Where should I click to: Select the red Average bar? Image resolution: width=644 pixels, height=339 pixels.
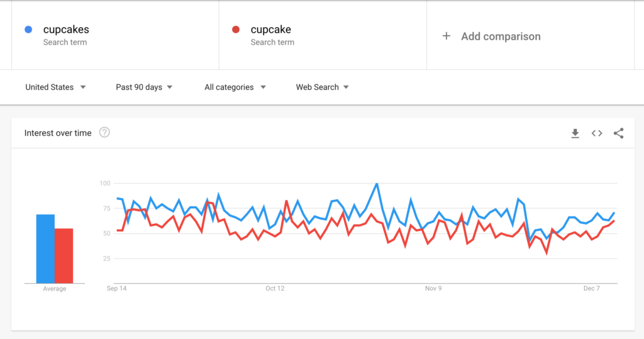click(x=64, y=255)
